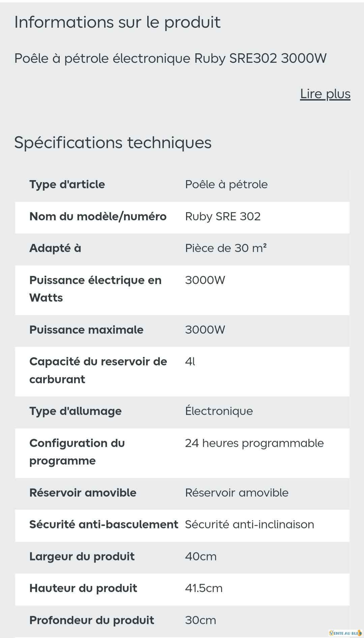Image resolution: width=364 pixels, height=638 pixels.
Task: Click the Vente au Blé watermark logo
Action: (x=345, y=633)
